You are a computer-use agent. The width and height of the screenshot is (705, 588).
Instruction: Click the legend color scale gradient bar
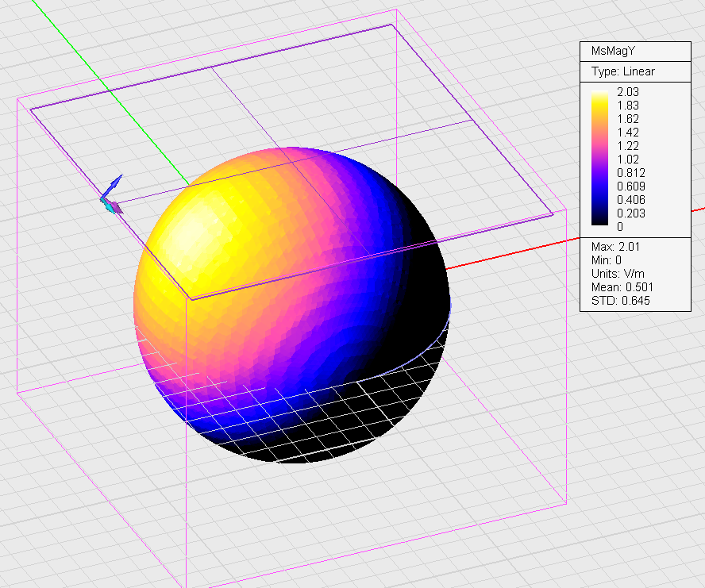point(599,159)
